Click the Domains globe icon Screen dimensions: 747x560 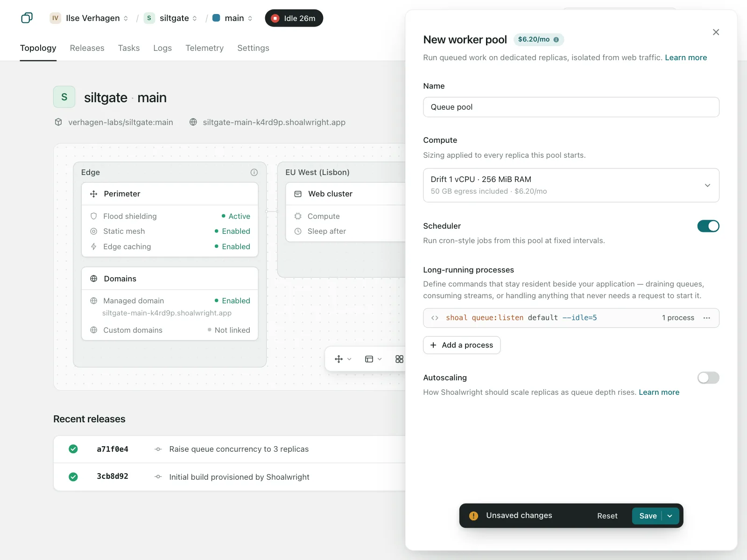[x=94, y=279]
